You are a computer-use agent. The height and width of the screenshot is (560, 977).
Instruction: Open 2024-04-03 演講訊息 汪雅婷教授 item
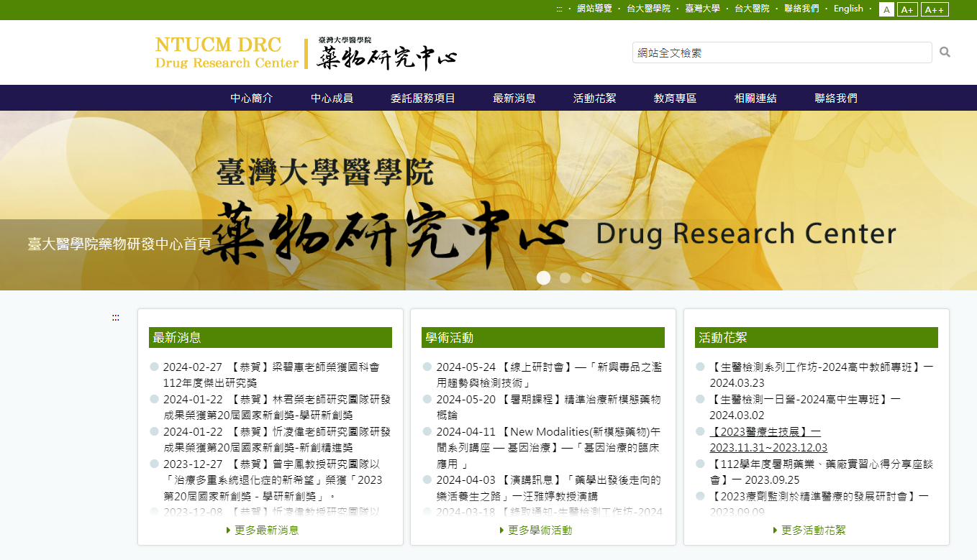pos(548,487)
